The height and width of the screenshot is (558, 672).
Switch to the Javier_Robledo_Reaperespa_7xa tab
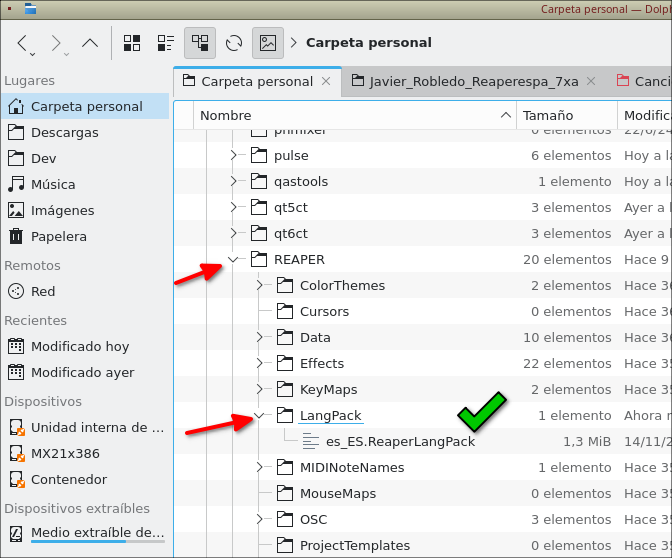pyautogui.click(x=474, y=81)
